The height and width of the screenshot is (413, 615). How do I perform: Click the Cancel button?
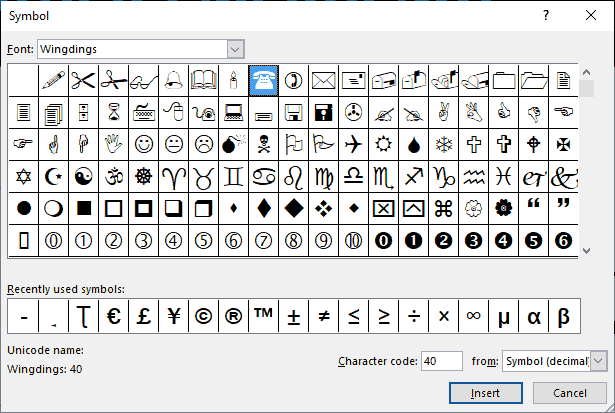(570, 393)
